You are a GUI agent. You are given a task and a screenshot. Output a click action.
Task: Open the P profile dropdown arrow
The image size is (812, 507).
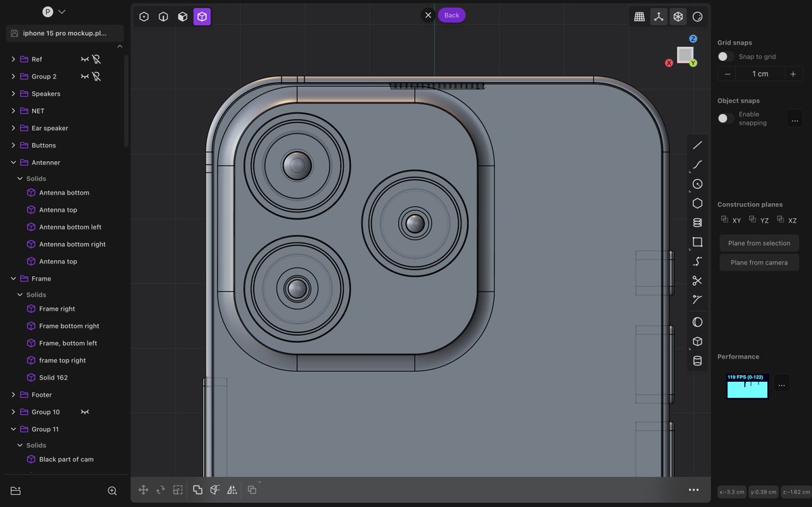tap(62, 12)
